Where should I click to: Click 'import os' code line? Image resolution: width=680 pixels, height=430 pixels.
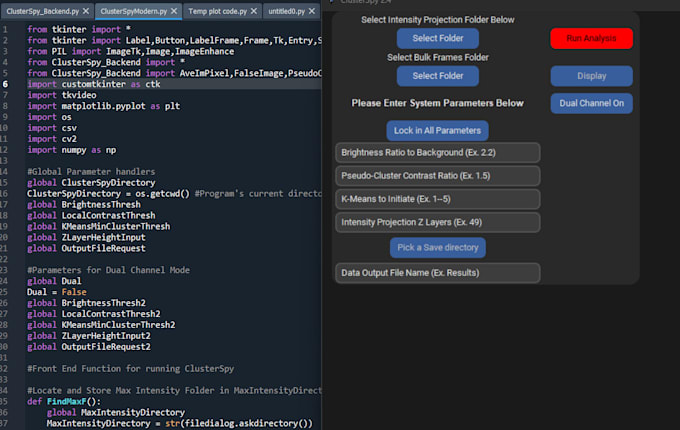pos(49,117)
